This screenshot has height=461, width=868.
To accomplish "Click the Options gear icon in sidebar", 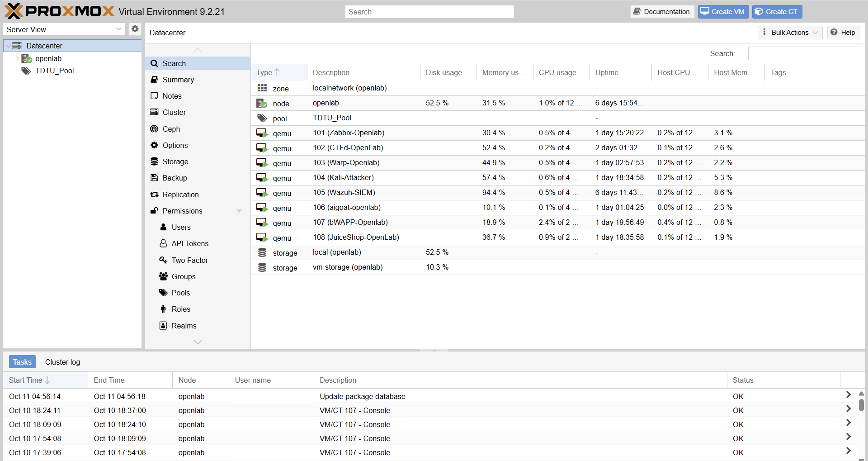I will click(154, 145).
